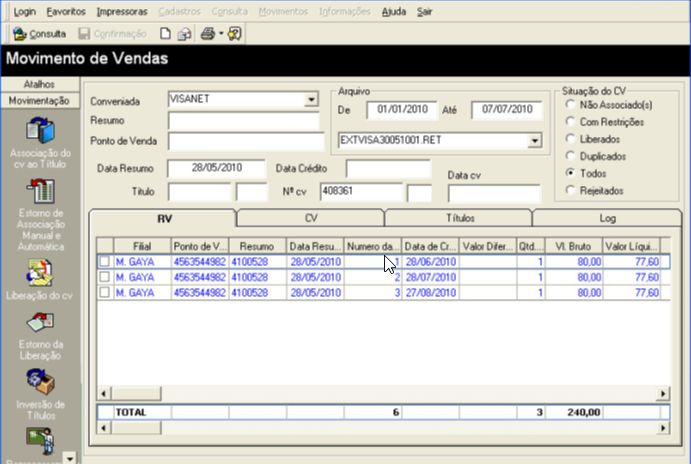This screenshot has height=464, width=691.
Task: Click the Arquivo De date 01/01/2010
Action: (x=402, y=110)
